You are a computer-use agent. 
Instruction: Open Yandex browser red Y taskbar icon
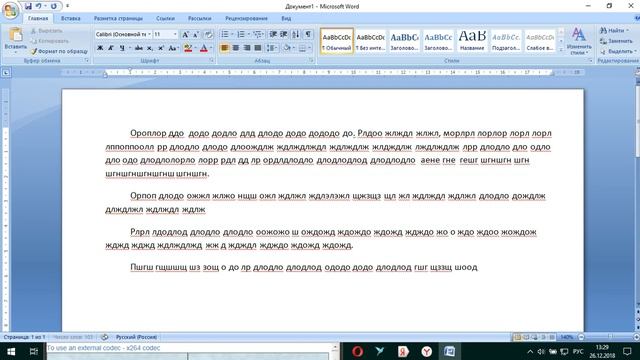click(427, 351)
